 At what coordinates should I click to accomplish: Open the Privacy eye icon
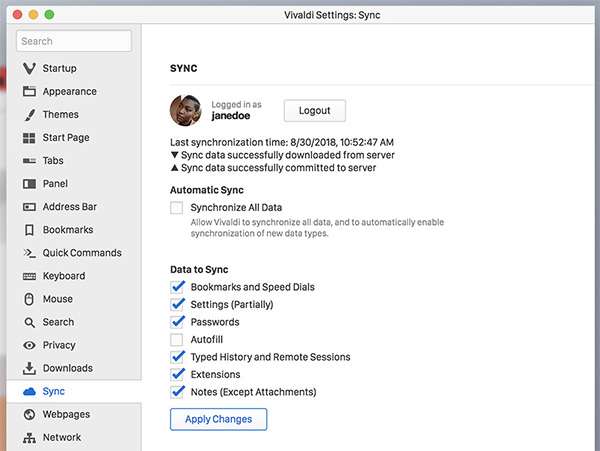tap(29, 345)
